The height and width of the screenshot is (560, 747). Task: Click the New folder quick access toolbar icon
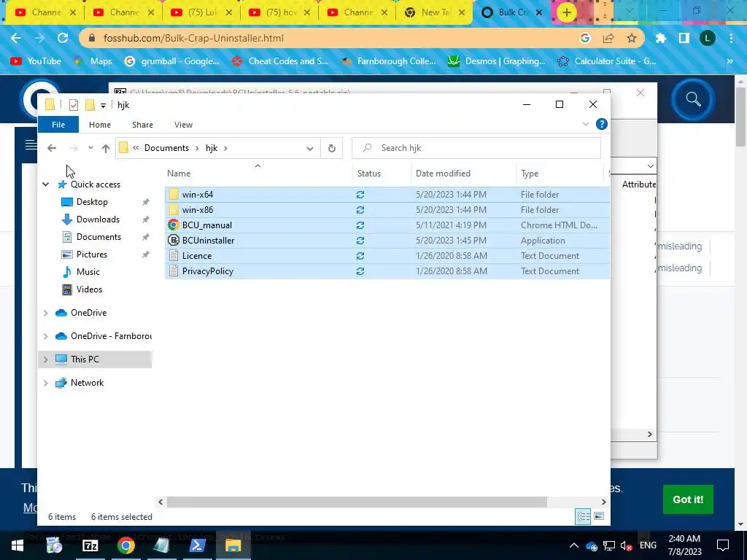tap(90, 105)
